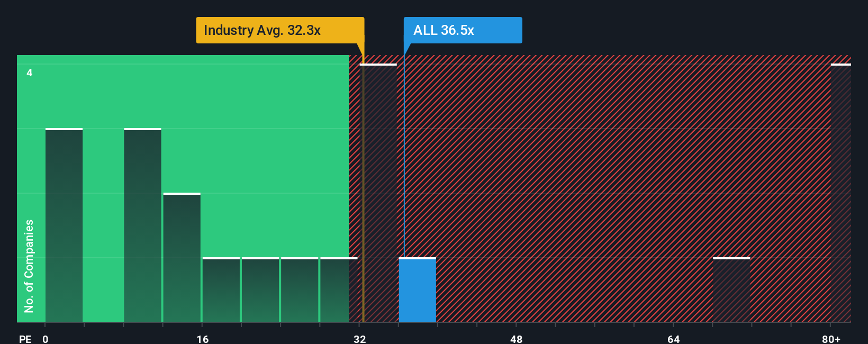Click the tall bar just past the 32 tick
868x344 pixels.
point(378,193)
